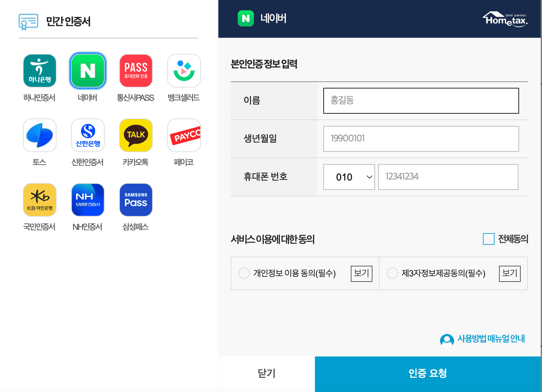Click the NH인증서 label
Image resolution: width=542 pixels, height=392 pixels.
click(88, 227)
